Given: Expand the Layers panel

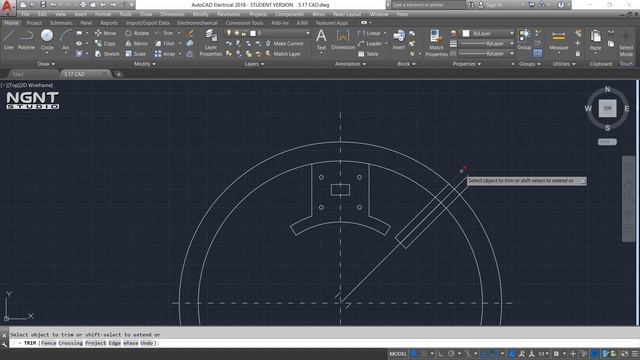Looking at the screenshot, I should coord(254,64).
